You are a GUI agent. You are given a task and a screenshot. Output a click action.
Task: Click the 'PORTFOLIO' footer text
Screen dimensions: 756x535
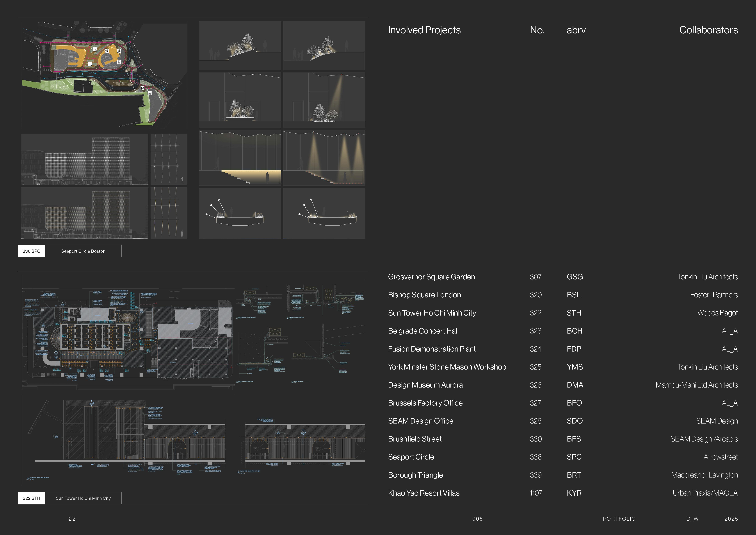[x=619, y=519]
